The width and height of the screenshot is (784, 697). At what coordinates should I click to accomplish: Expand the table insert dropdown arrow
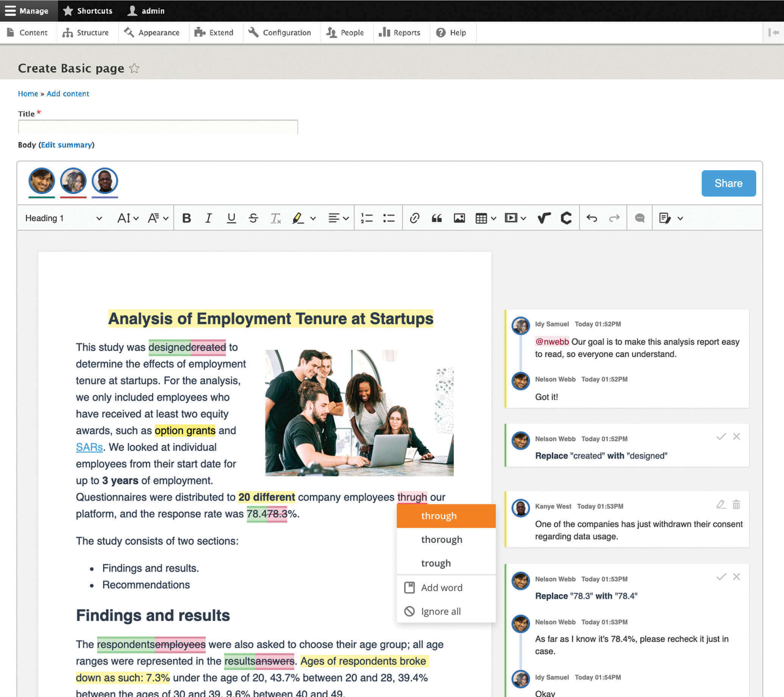click(494, 218)
